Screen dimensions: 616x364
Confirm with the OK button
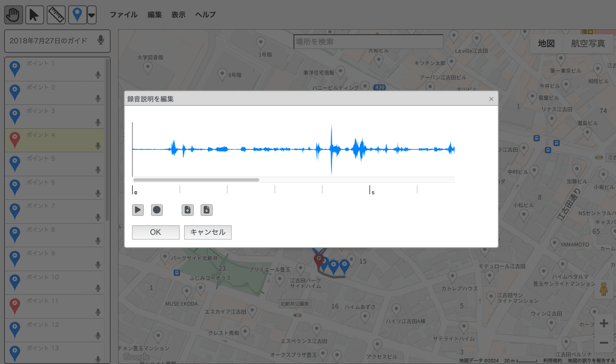pyautogui.click(x=156, y=232)
